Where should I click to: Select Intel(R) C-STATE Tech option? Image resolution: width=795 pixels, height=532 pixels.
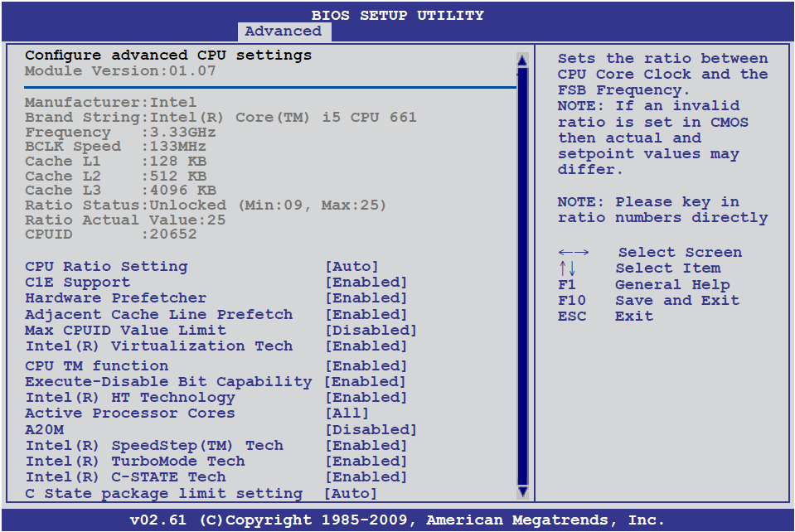pyautogui.click(x=126, y=476)
